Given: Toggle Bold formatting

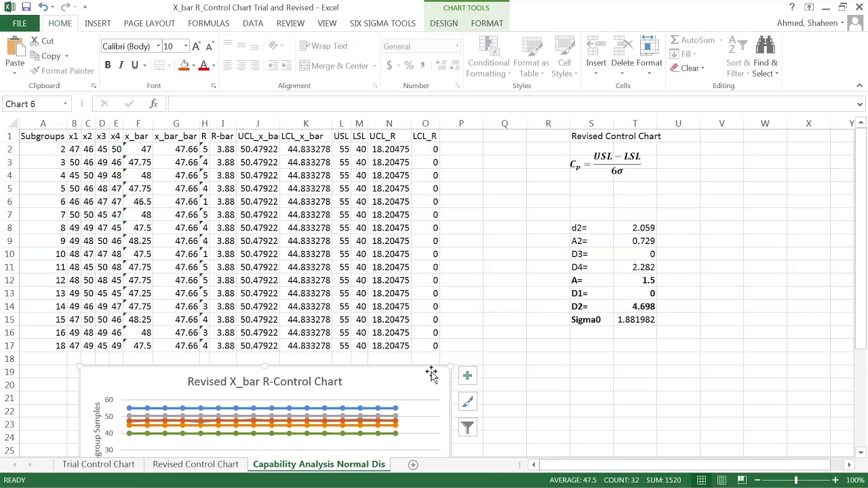Looking at the screenshot, I should tap(107, 65).
